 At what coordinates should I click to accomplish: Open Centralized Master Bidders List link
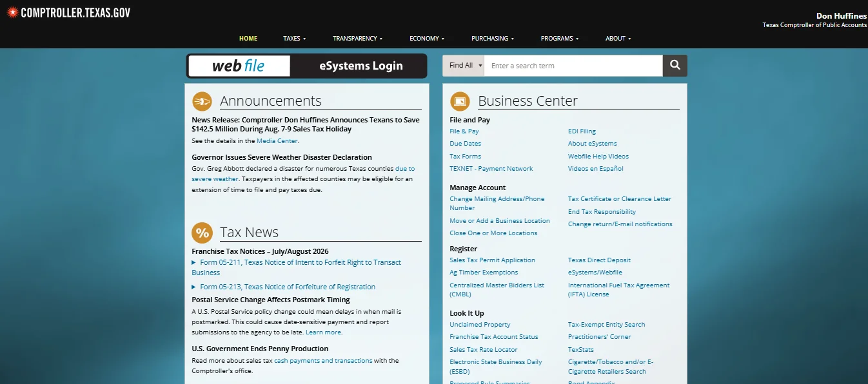(x=497, y=290)
